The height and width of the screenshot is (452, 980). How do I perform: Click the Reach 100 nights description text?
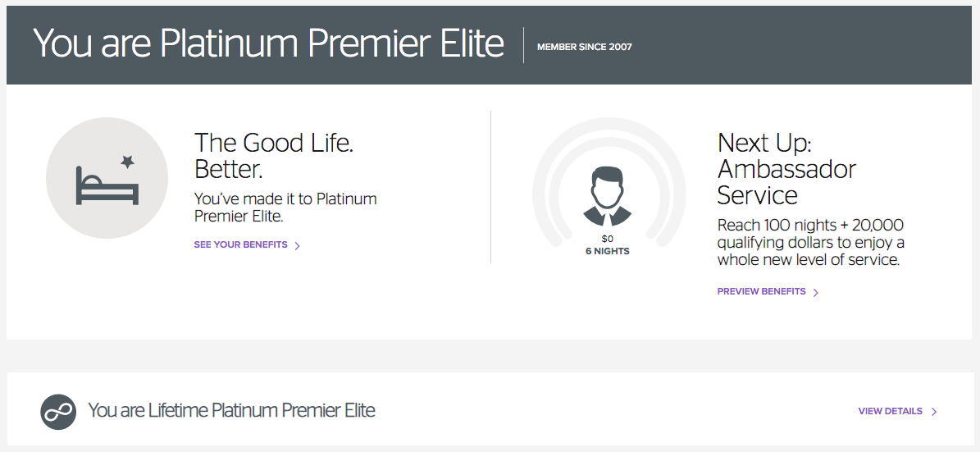click(x=810, y=242)
